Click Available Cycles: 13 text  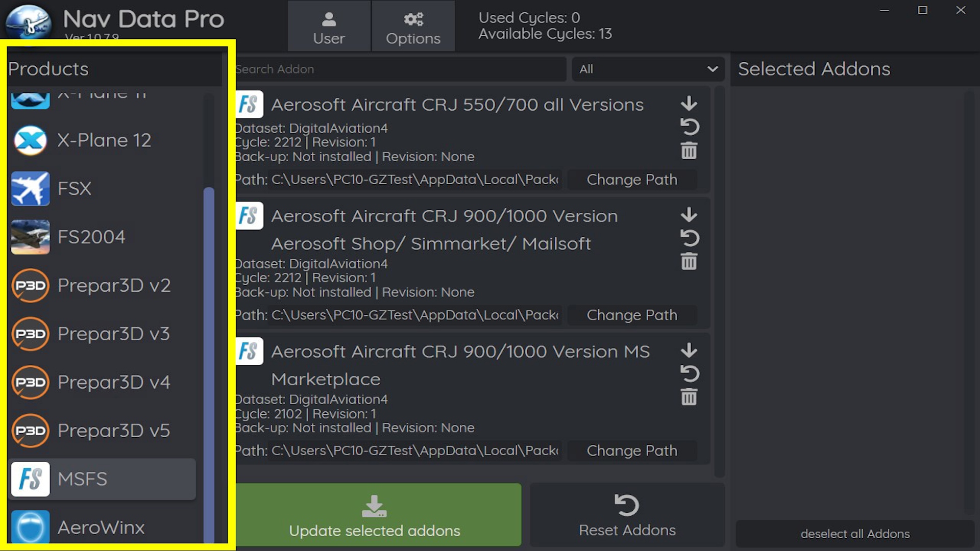545,34
